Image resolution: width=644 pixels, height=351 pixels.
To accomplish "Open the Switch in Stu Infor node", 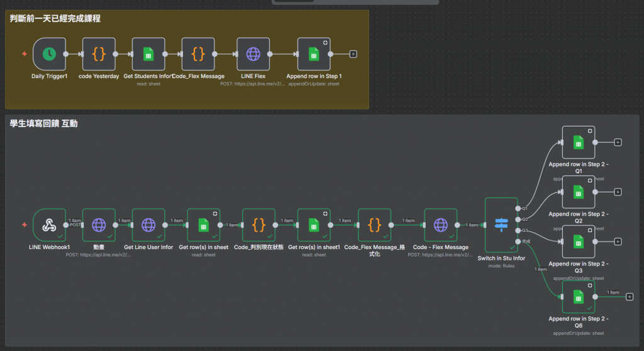I will coord(501,225).
